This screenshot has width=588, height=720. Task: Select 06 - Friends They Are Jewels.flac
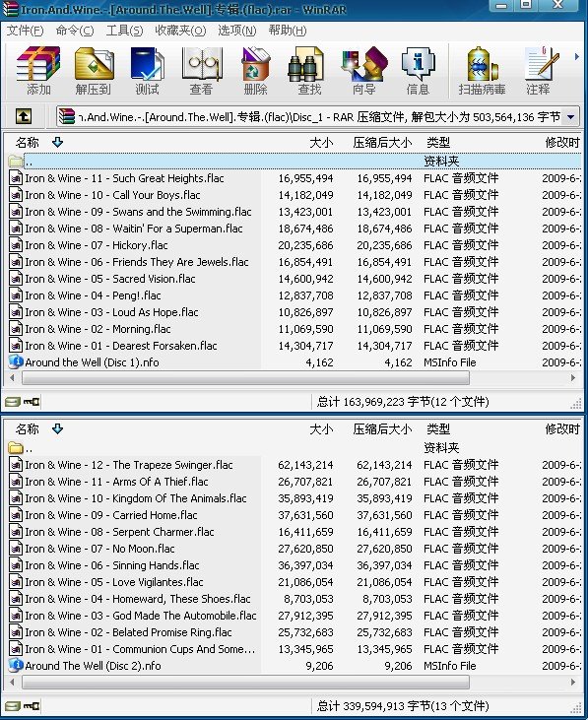pos(137,262)
